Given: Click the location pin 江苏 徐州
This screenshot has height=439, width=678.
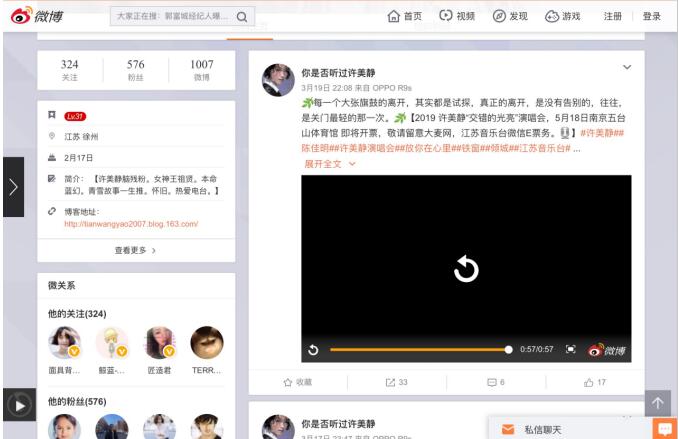Looking at the screenshot, I should pyautogui.click(x=52, y=136).
